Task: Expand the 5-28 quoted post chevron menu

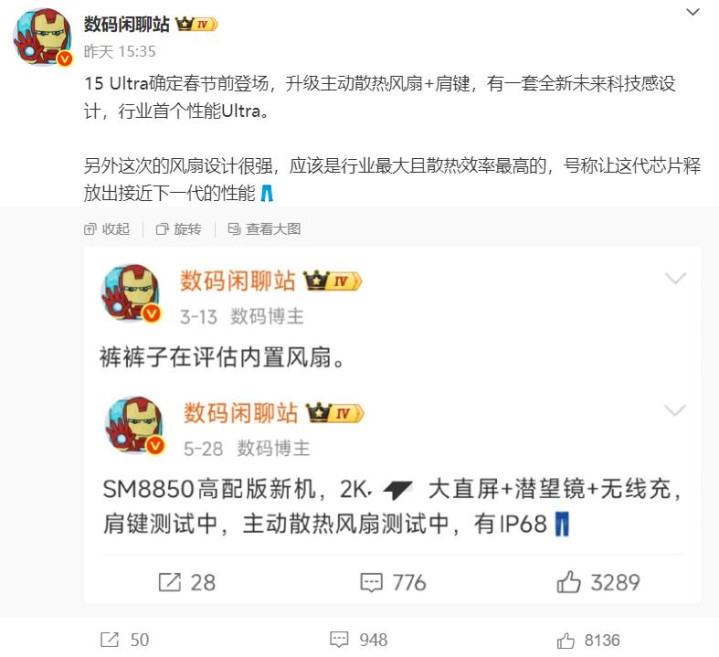Action: [x=675, y=410]
